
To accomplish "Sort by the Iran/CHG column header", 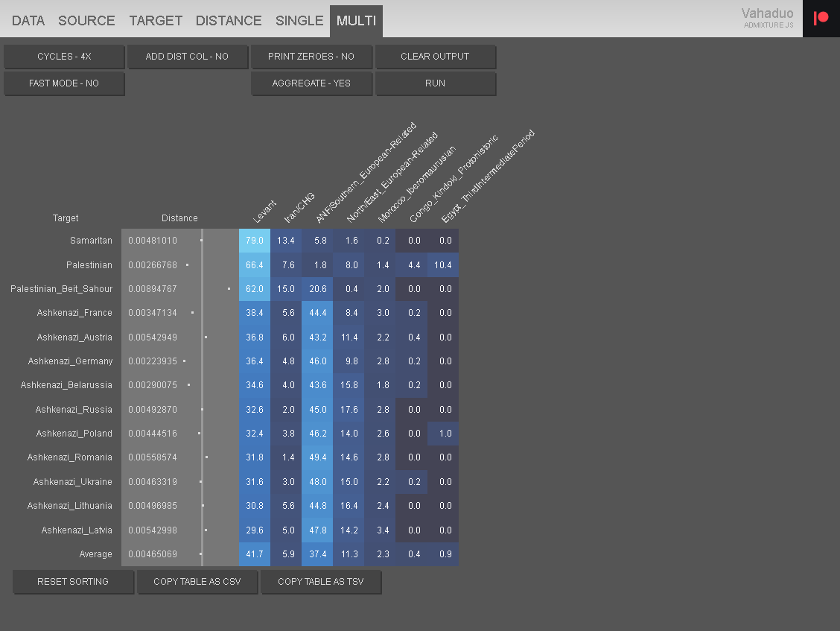I will point(299,208).
